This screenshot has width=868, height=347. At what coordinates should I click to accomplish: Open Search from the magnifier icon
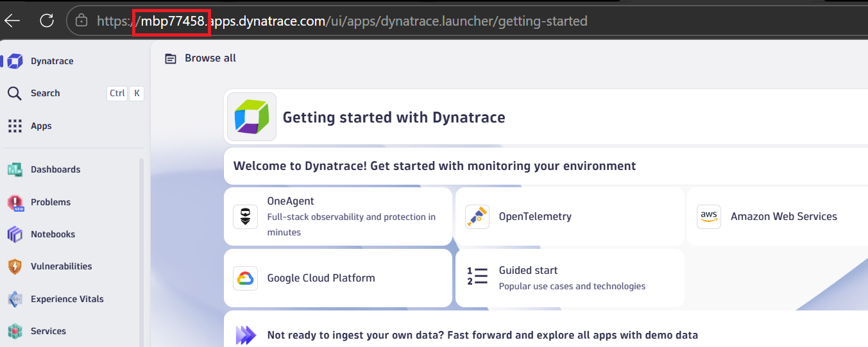pos(15,93)
